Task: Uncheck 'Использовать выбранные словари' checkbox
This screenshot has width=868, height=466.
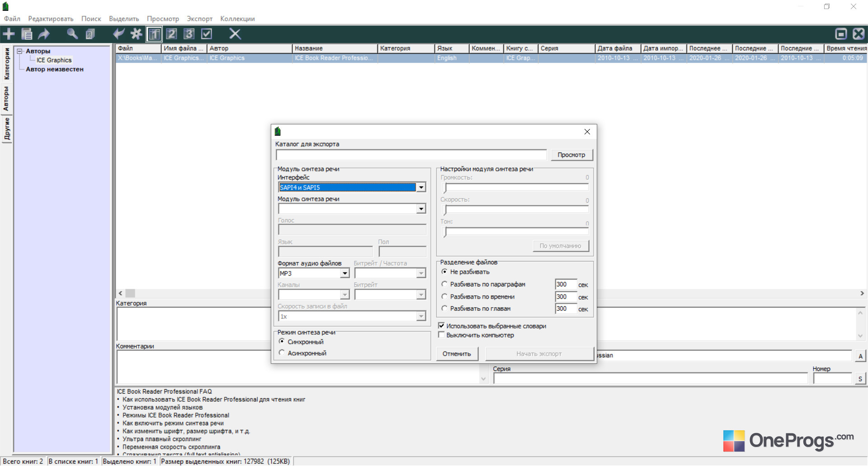Action: (x=441, y=326)
